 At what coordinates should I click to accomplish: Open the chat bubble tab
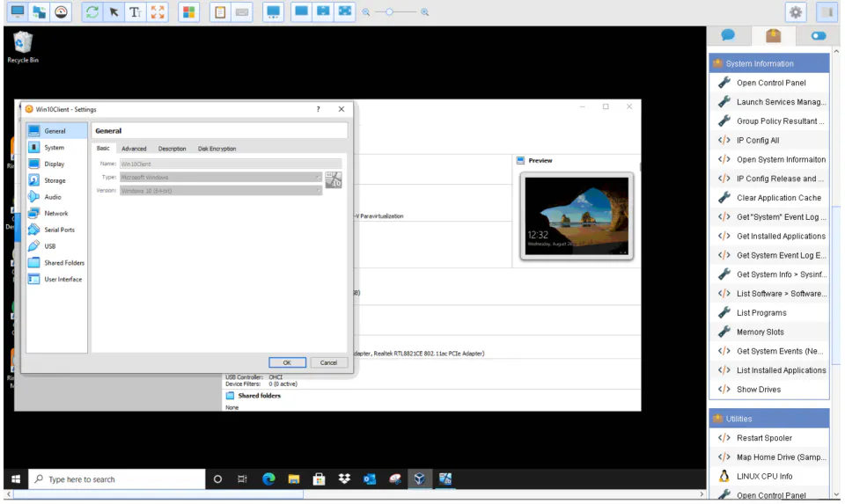pos(728,36)
